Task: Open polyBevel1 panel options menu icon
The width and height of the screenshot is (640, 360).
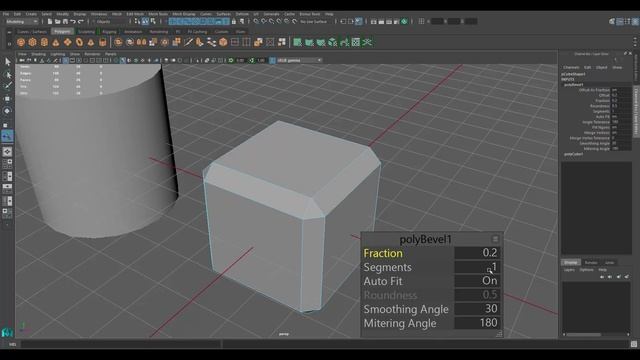Action: pyautogui.click(x=495, y=239)
